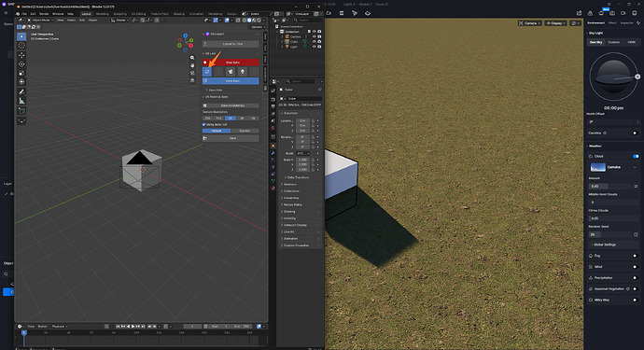Toggle the Fog switch
644x350 pixels.
635,256
